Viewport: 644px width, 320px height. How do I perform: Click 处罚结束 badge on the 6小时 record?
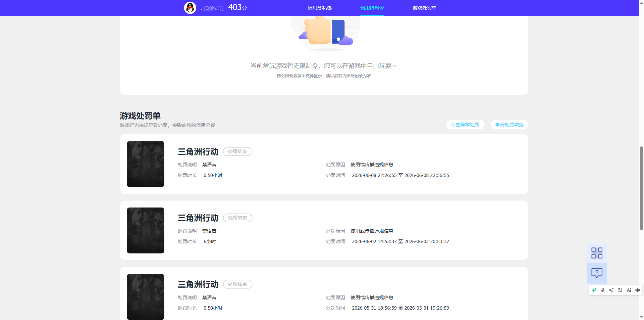tap(237, 218)
